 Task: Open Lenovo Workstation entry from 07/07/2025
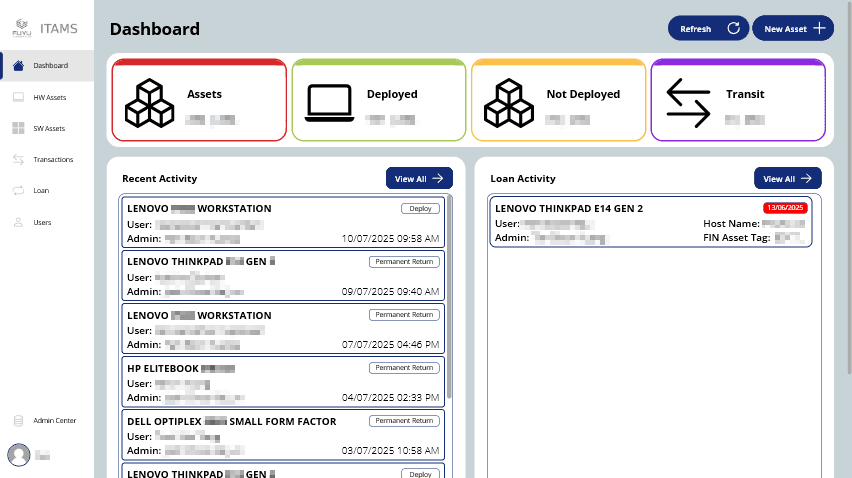pos(283,329)
